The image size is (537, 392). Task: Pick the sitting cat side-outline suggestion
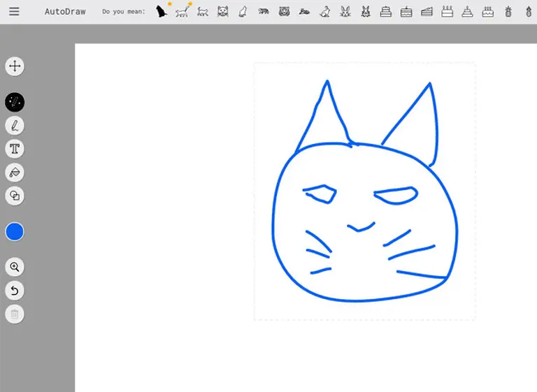[243, 12]
